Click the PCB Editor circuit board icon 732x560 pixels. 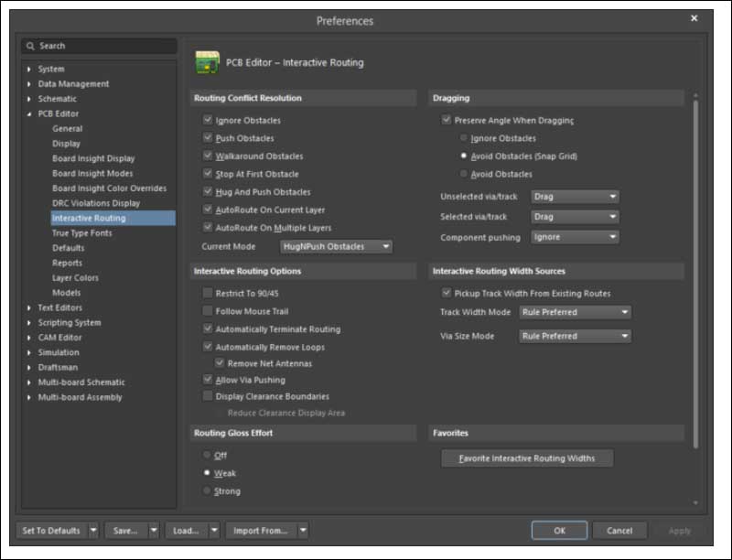click(x=207, y=63)
